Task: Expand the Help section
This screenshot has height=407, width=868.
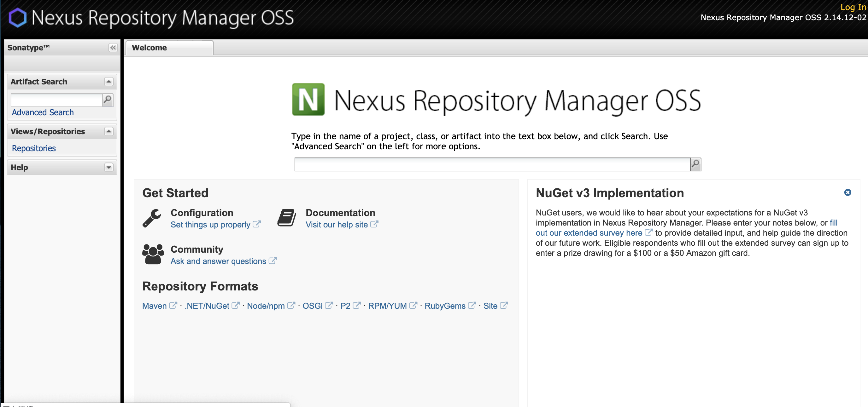Action: click(x=108, y=167)
